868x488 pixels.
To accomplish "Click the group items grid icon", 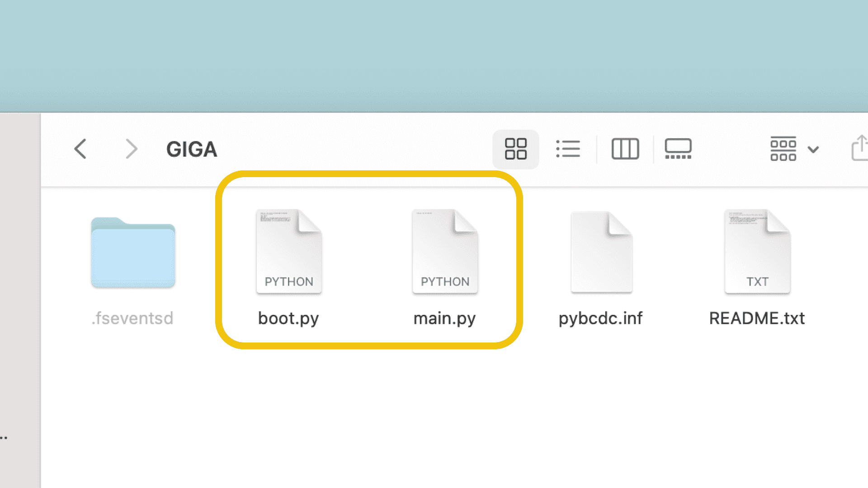I will tap(783, 149).
